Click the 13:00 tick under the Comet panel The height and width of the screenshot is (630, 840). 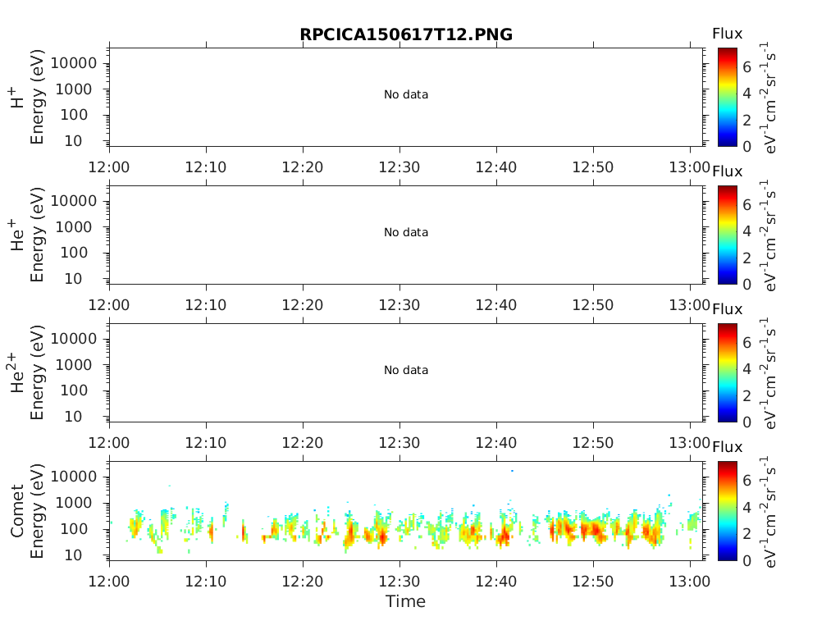click(689, 582)
